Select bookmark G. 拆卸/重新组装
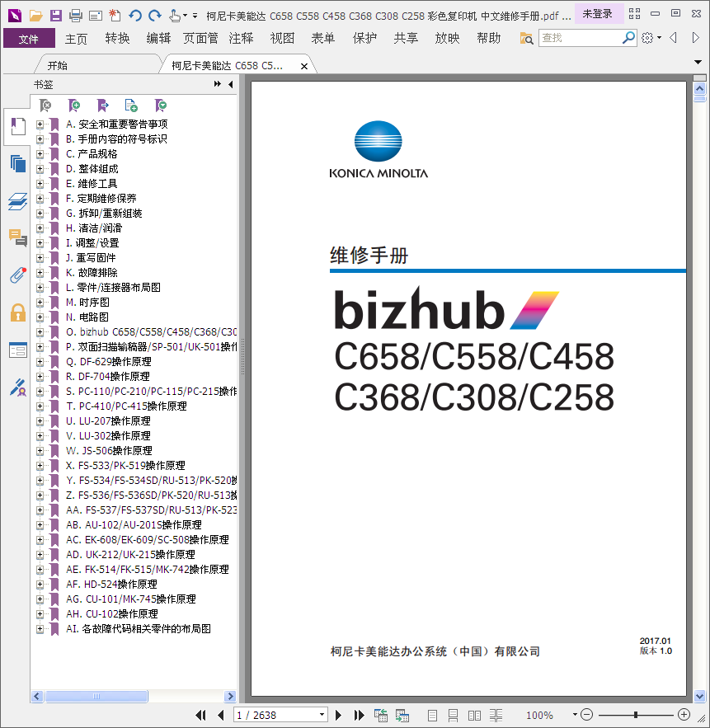Screen dimensions: 710x728 104,214
